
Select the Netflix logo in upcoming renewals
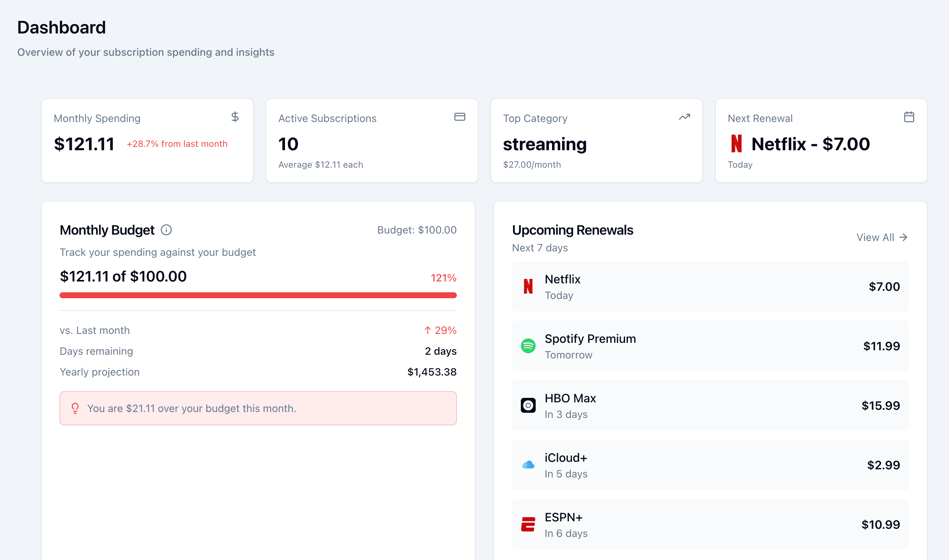click(529, 286)
